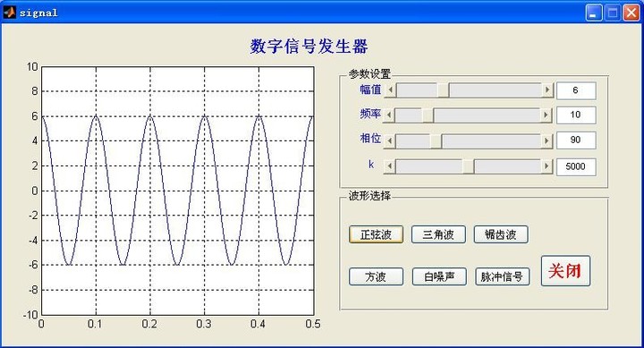Viewport: 644px width, 348px height.
Task: Increase k with right arrow
Action: 547,166
